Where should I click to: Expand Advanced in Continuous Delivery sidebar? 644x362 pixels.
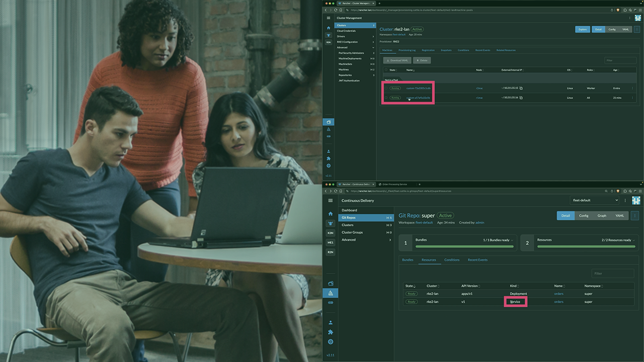pos(366,240)
